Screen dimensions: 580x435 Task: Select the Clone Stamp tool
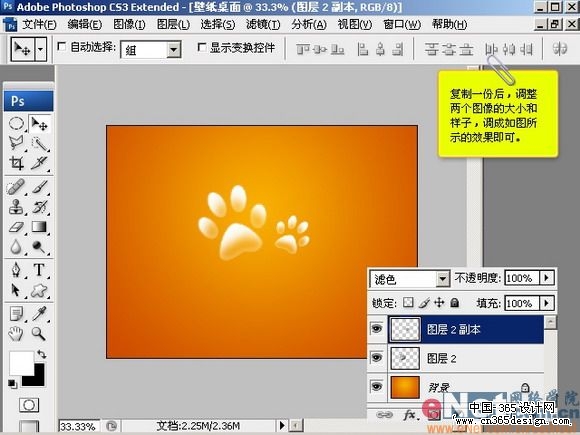pos(16,206)
